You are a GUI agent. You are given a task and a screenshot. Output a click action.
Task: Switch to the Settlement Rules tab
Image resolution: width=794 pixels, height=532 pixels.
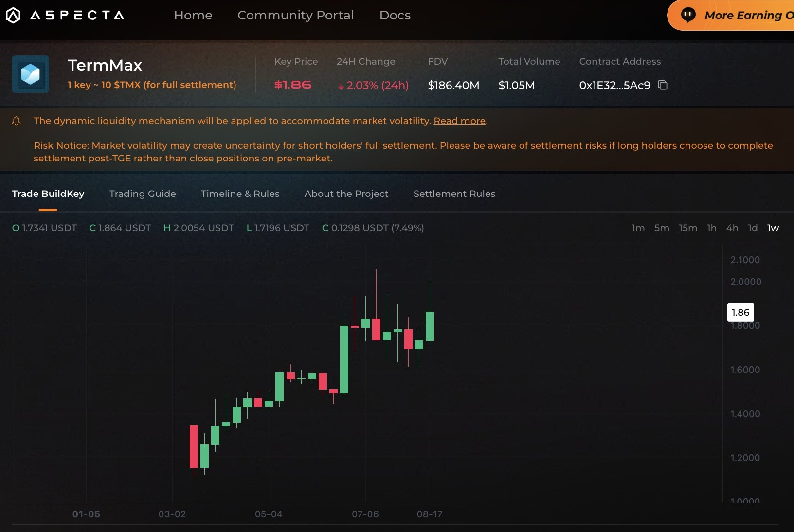(x=454, y=194)
